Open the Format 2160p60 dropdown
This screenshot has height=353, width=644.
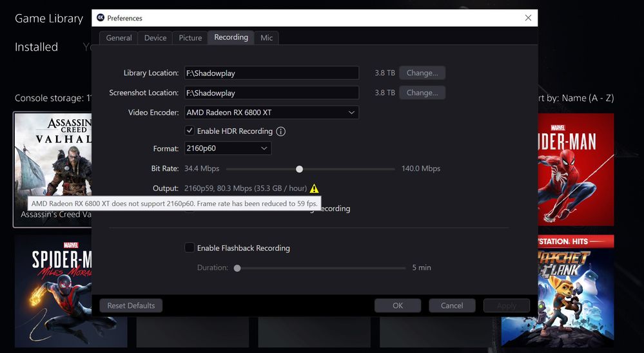pyautogui.click(x=228, y=148)
